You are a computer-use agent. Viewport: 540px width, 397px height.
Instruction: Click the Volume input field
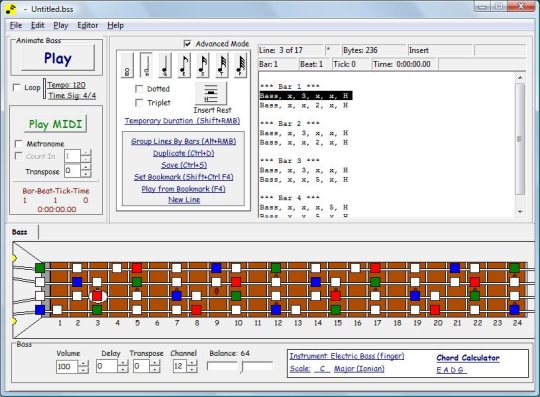pyautogui.click(x=67, y=367)
